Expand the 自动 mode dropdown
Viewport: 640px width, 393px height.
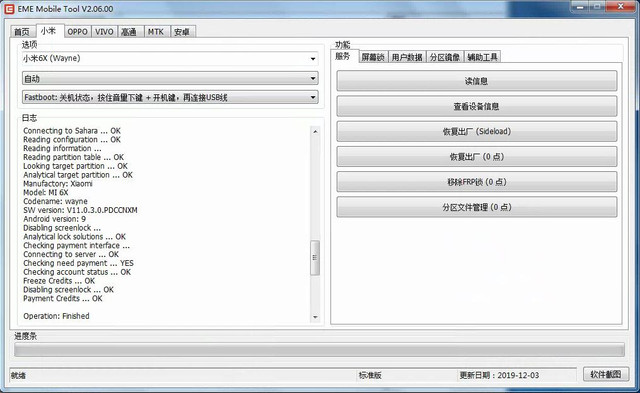click(170, 78)
